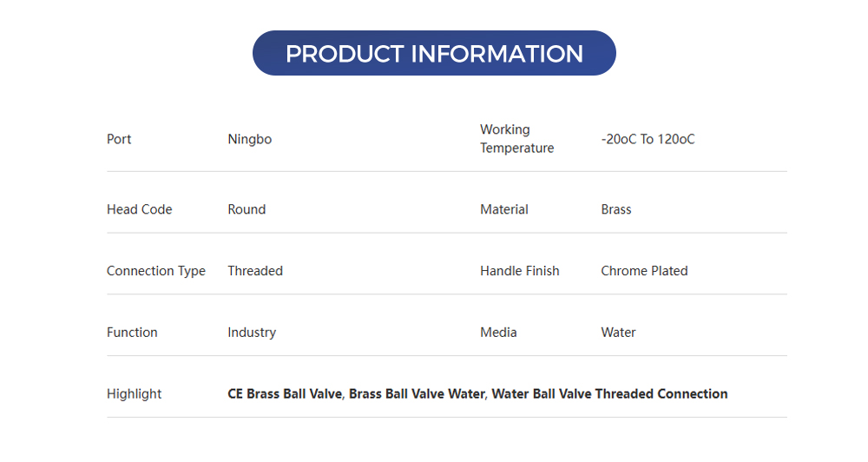Open the Brass Ball Valve Water link
868x462 pixels.
[x=417, y=393]
